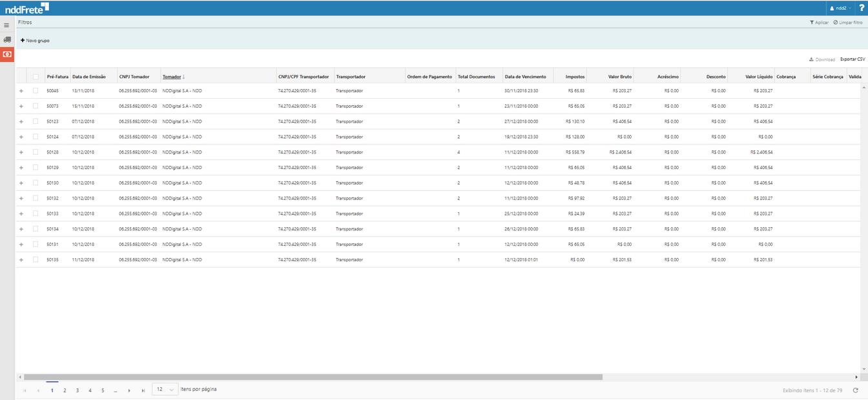
Task: Open the hamburger menu in the sidebar
Action: click(x=6, y=25)
